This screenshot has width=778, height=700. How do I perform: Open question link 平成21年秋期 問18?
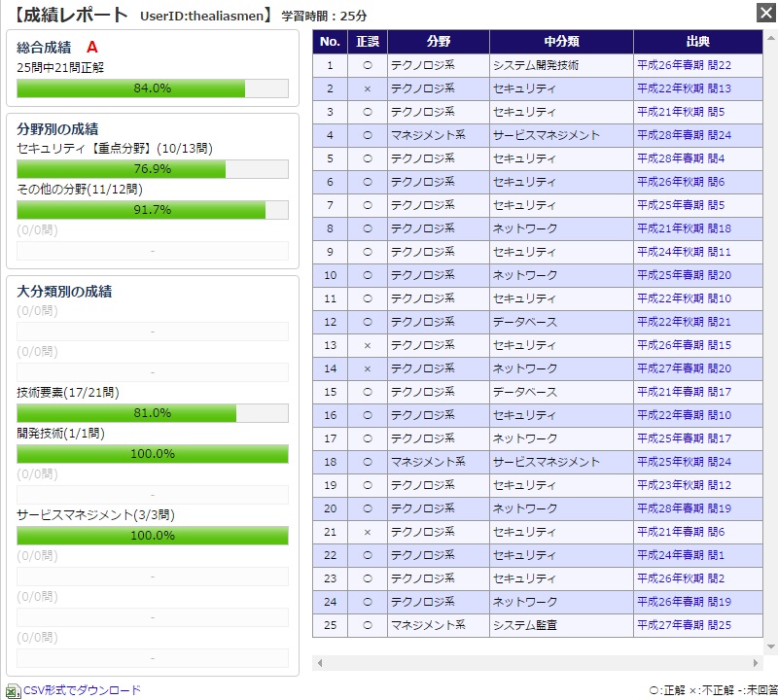[x=684, y=228]
